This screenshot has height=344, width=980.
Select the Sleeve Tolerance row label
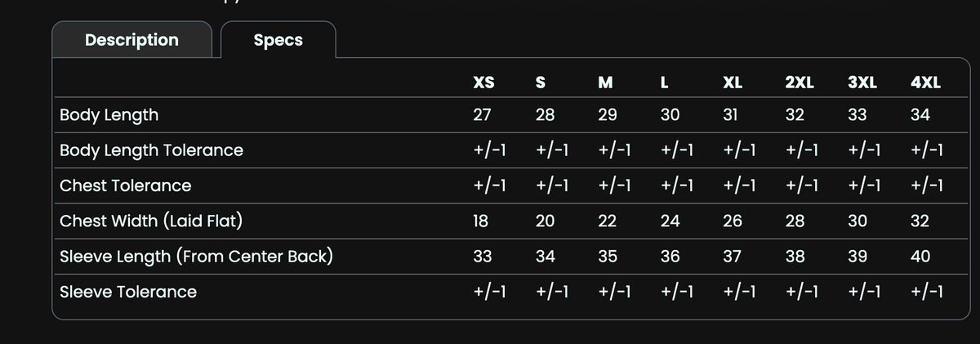click(x=128, y=292)
